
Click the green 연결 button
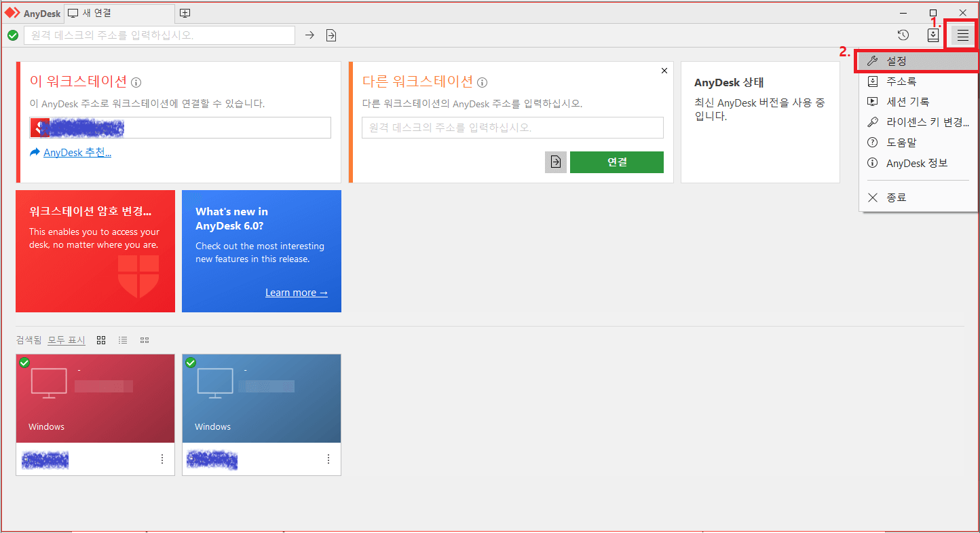pyautogui.click(x=617, y=162)
